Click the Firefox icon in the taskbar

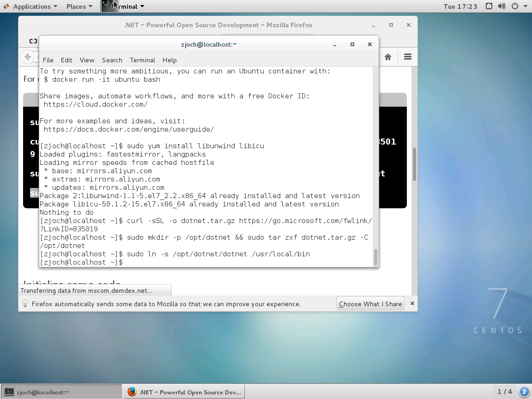(132, 392)
